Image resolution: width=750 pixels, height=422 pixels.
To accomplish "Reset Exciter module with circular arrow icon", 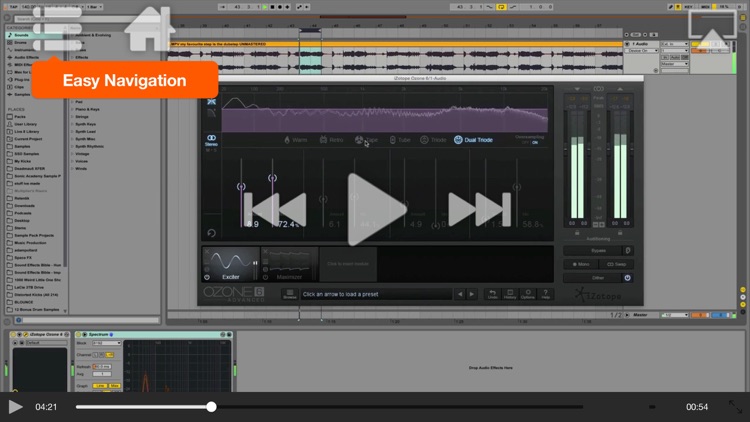I will point(211,233).
